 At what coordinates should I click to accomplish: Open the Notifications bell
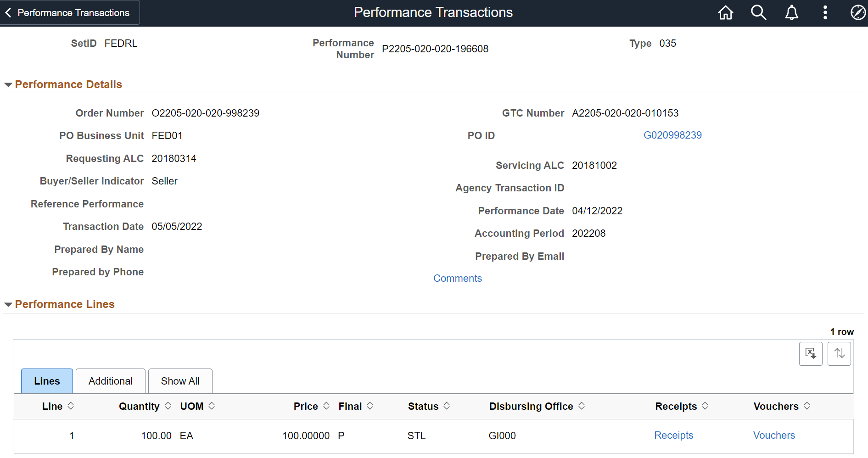pyautogui.click(x=791, y=12)
